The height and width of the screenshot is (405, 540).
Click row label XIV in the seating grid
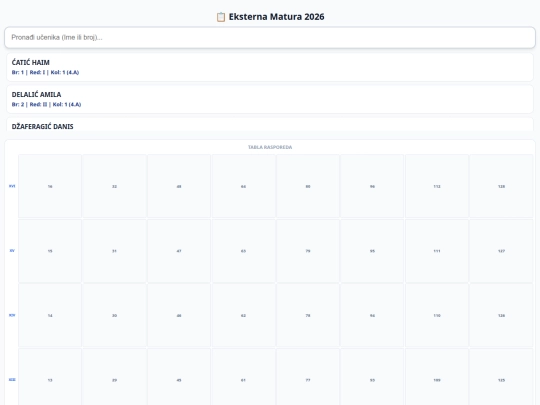(x=12, y=315)
